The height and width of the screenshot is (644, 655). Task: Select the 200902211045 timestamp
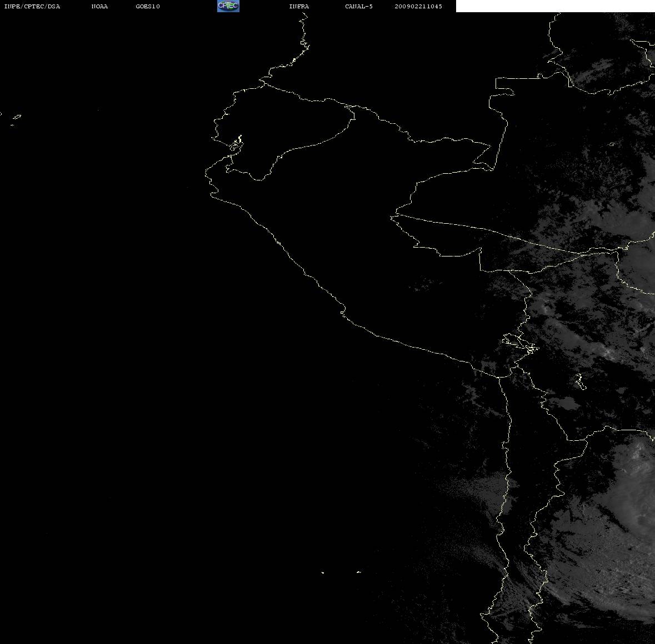pyautogui.click(x=418, y=6)
